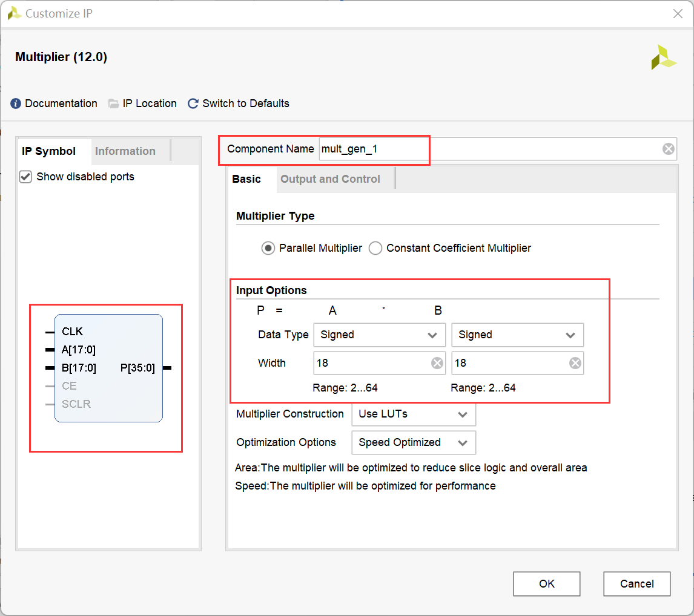Clear the Component Name field with its X icon
This screenshot has height=616, width=694.
tap(669, 149)
